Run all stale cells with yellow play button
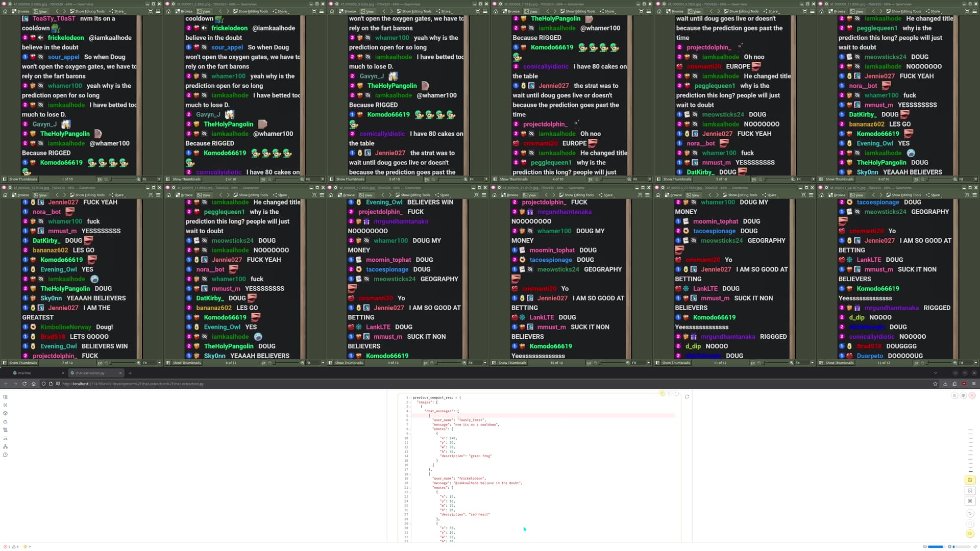Screen dimensions: 980x551 click(x=970, y=533)
